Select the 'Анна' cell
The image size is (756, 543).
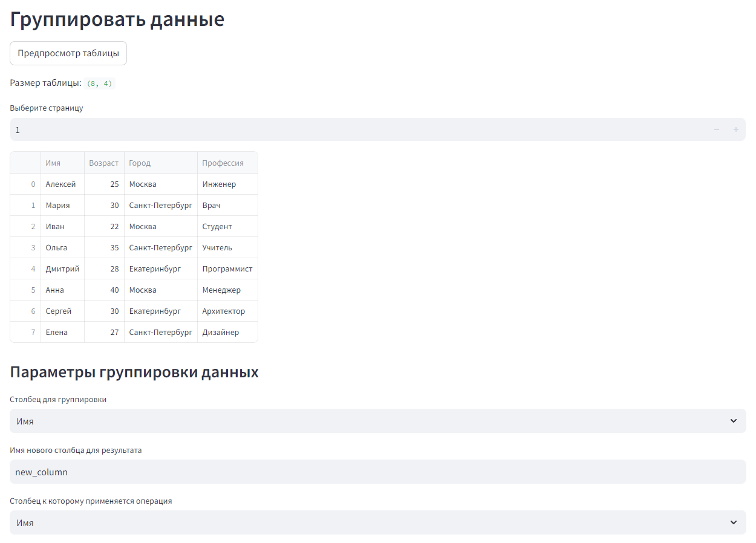pyautogui.click(x=62, y=290)
